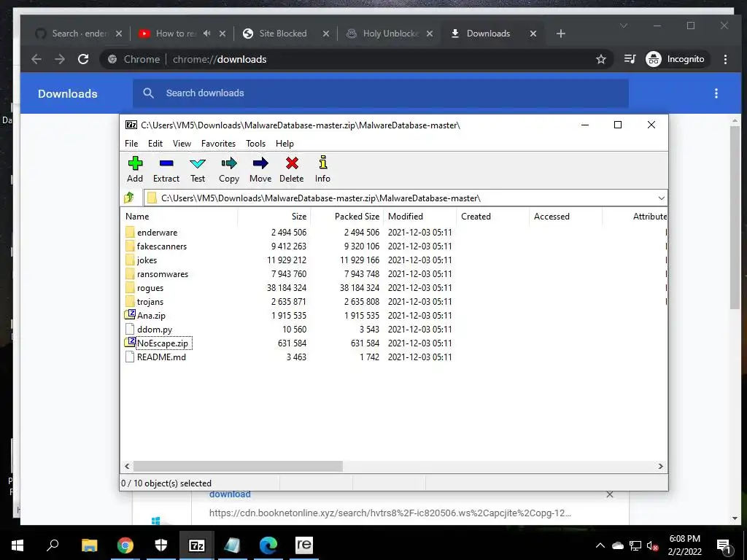The height and width of the screenshot is (560, 747).
Task: Click the right scroll arrow in 7-Zip
Action: [x=661, y=466]
